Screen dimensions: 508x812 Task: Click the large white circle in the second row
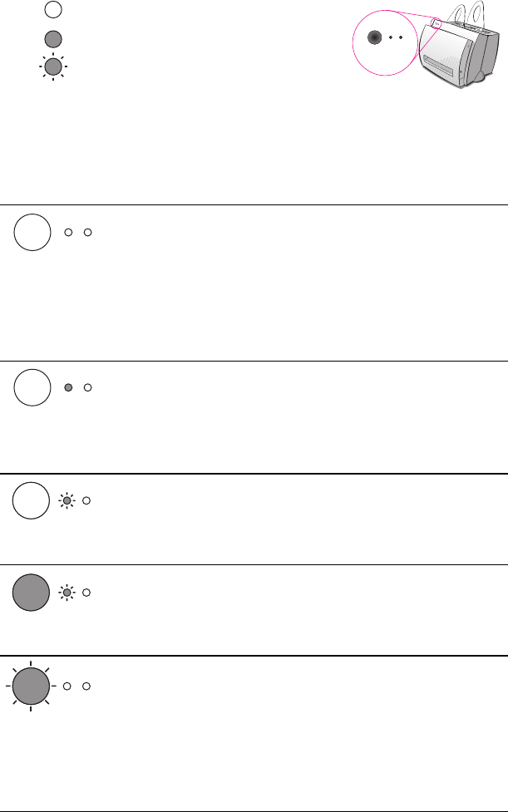tap(32, 387)
